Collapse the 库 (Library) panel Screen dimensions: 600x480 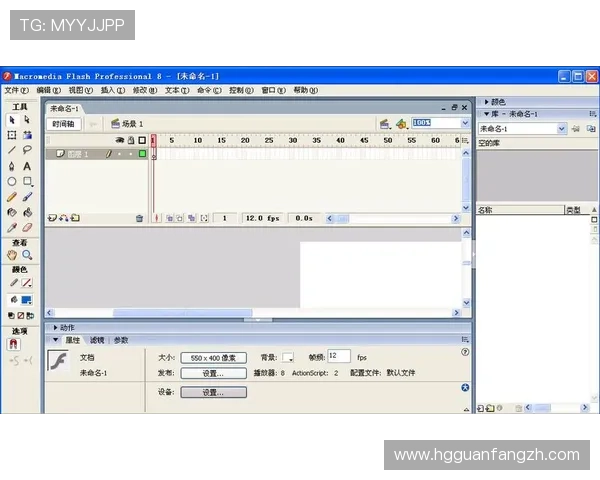click(x=486, y=114)
